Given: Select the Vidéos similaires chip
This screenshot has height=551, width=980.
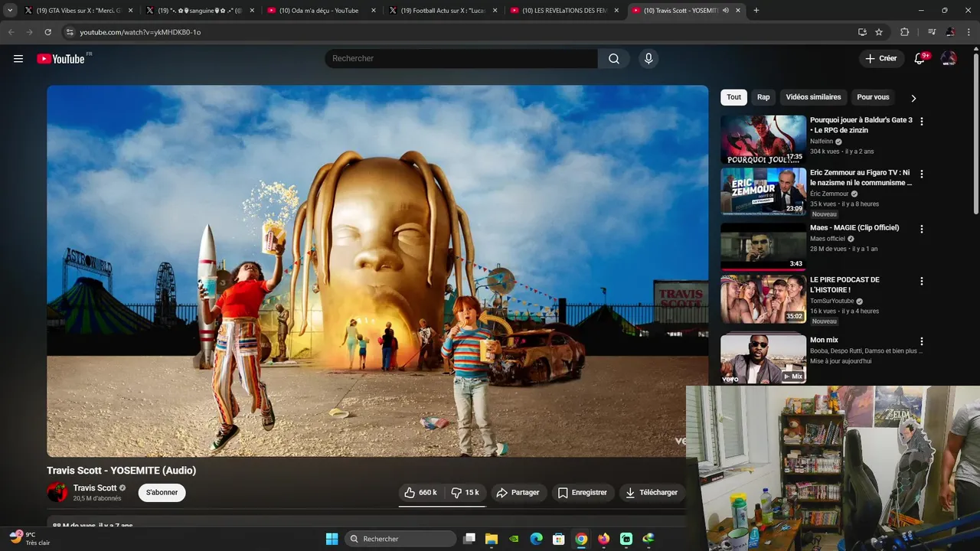Looking at the screenshot, I should pyautogui.click(x=813, y=97).
